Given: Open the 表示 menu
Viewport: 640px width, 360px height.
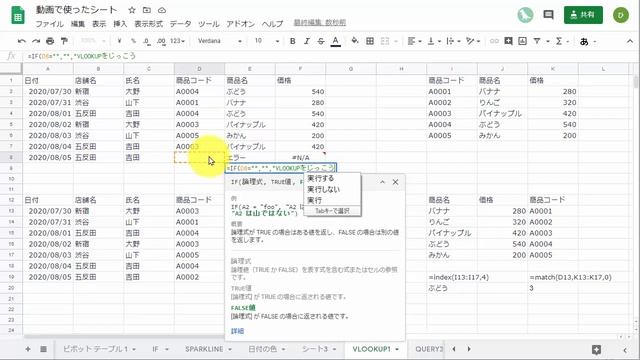Looking at the screenshot, I should click(x=99, y=24).
